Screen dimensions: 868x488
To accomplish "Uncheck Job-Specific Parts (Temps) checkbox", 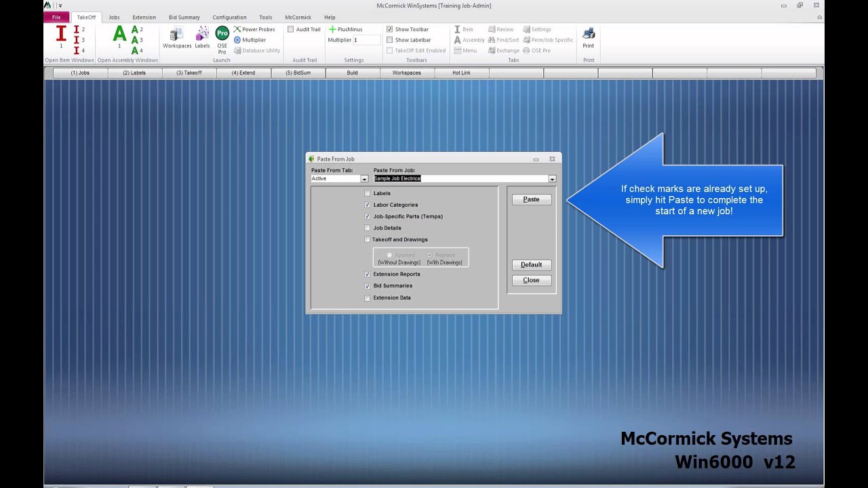I will pyautogui.click(x=368, y=216).
